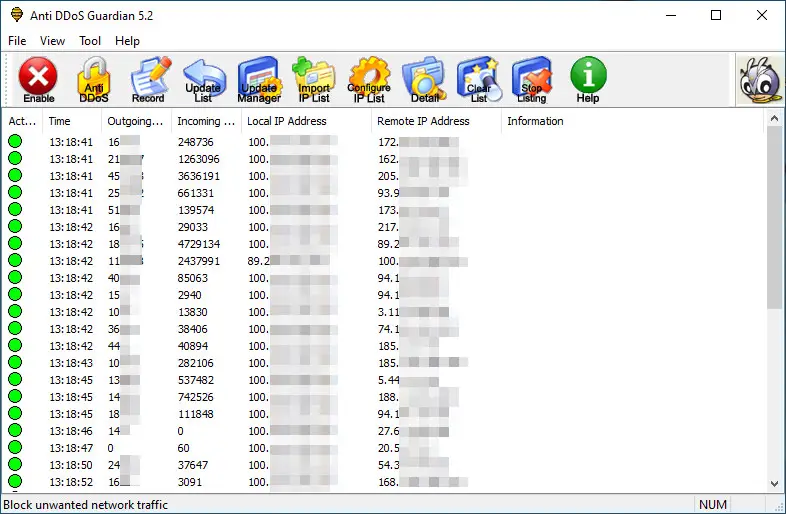This screenshot has width=786, height=514.
Task: Click remote IP cell starting with 27.6
Action: coord(413,431)
